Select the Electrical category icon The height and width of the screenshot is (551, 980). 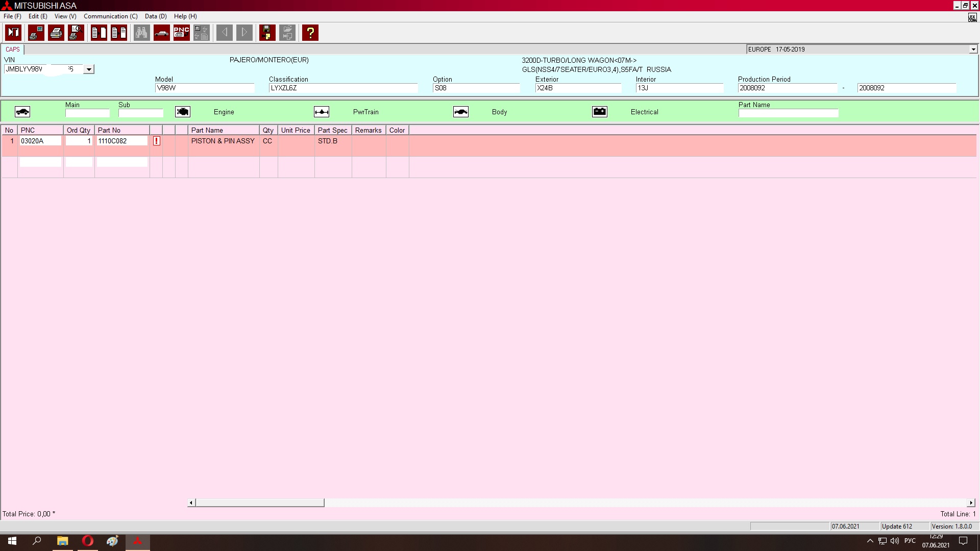pos(599,112)
